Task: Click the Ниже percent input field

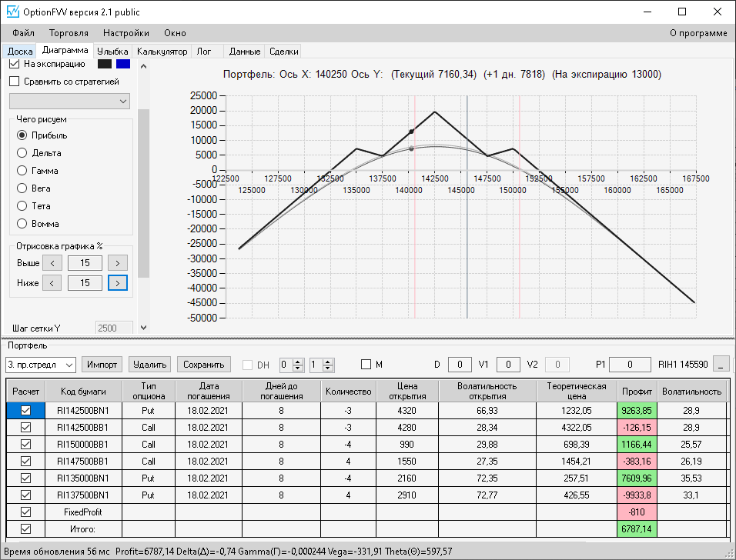Action: (85, 283)
